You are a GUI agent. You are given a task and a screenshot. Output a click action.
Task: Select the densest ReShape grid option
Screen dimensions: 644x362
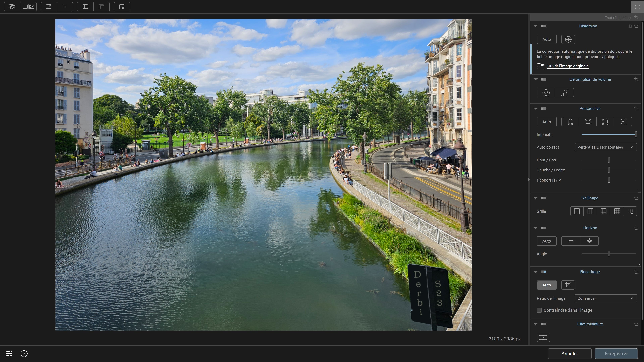click(x=617, y=211)
